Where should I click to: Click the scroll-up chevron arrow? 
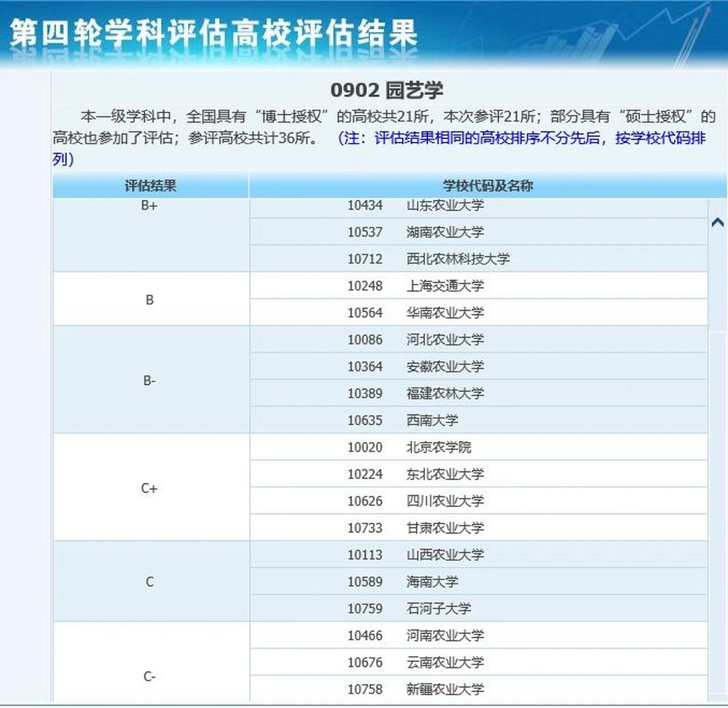coord(717,223)
